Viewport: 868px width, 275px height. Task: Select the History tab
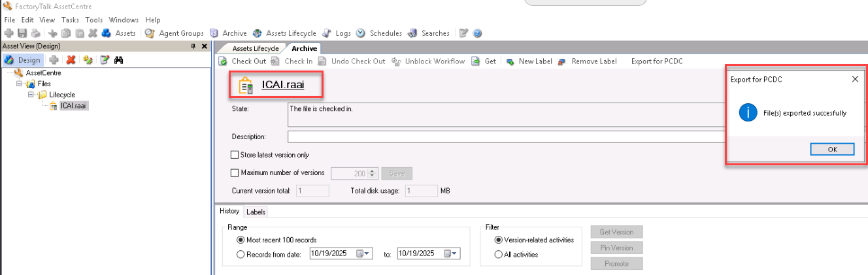coord(229,211)
